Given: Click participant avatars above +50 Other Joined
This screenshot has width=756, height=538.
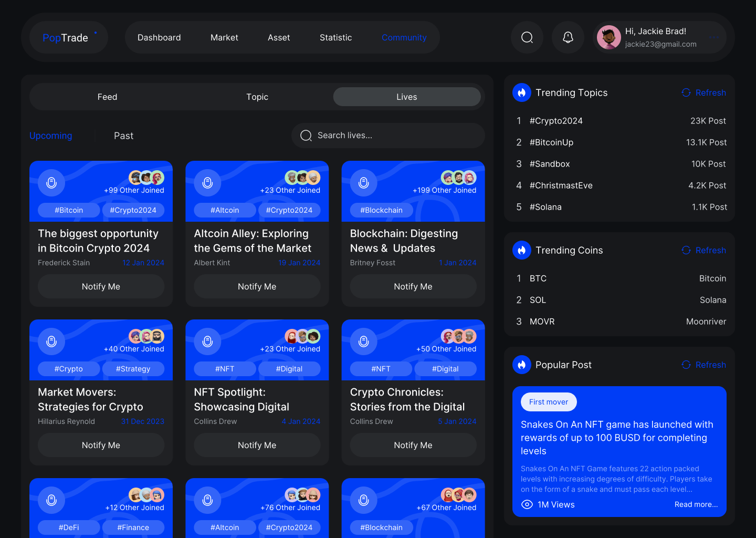Looking at the screenshot, I should 459,336.
